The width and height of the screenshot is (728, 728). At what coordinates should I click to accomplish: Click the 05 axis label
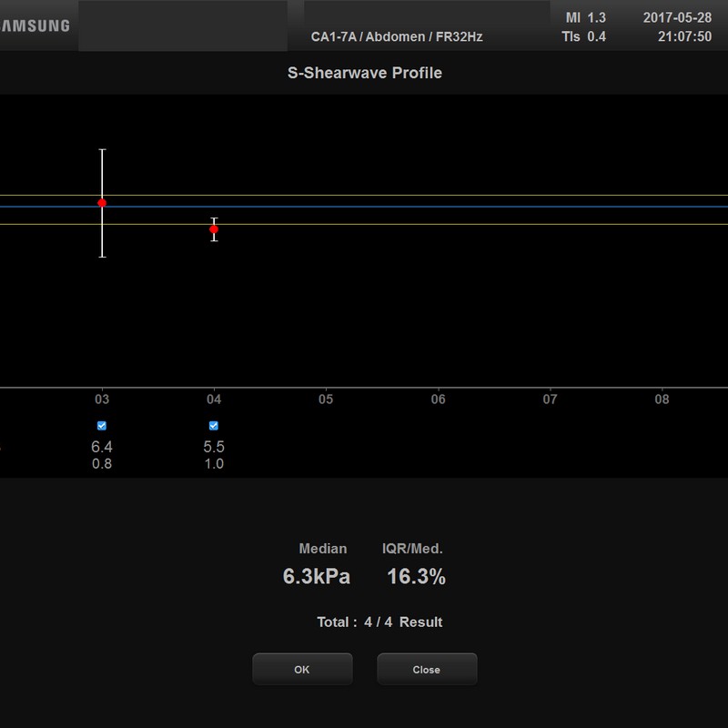[326, 399]
